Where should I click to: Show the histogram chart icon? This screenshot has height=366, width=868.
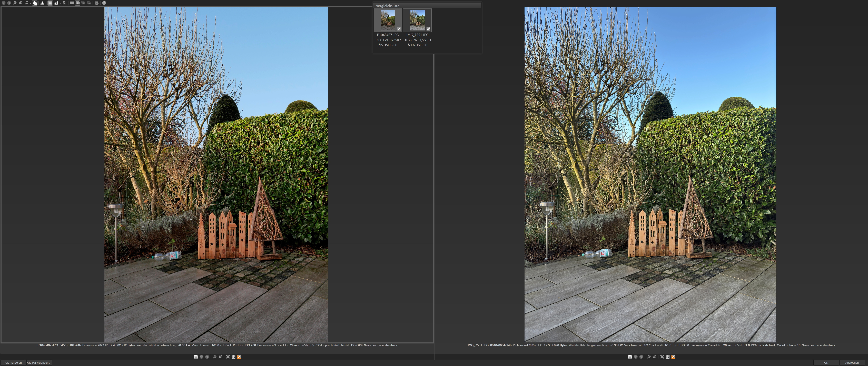coord(56,3)
